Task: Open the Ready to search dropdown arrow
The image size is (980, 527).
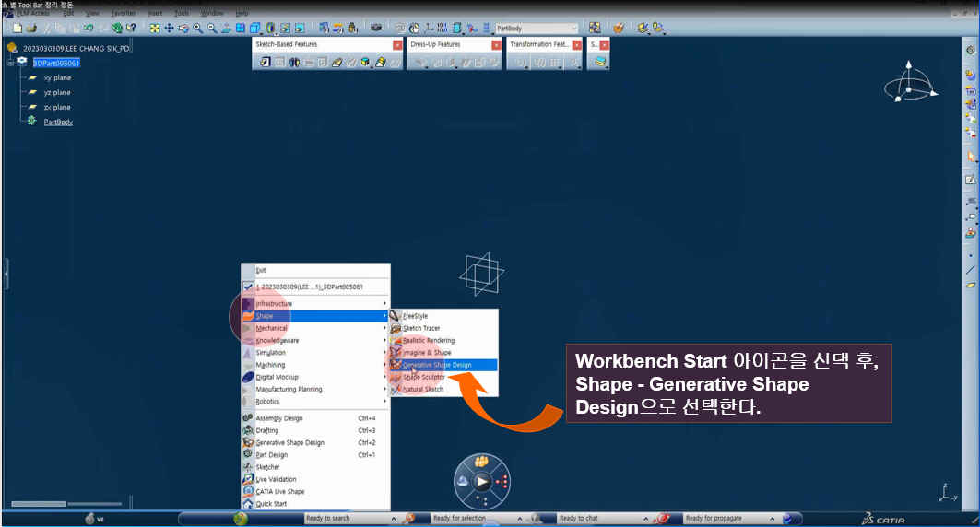Action: click(x=393, y=519)
